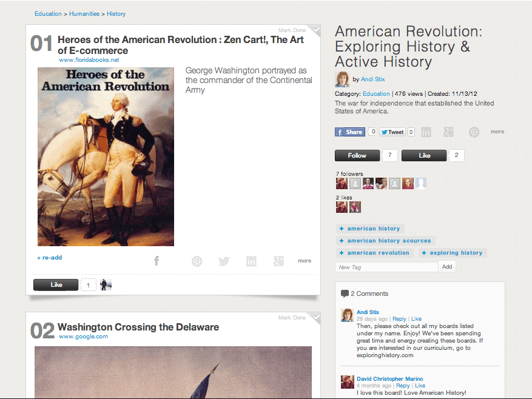
Task: Expand more sharing options for item 01
Action: pyautogui.click(x=305, y=261)
